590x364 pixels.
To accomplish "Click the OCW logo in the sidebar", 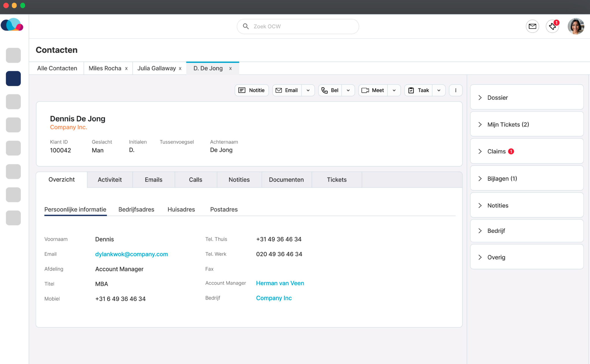I will tap(12, 25).
